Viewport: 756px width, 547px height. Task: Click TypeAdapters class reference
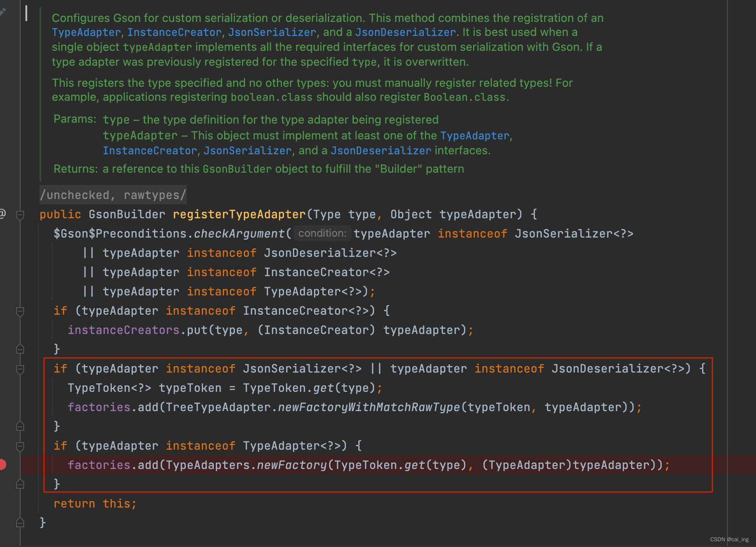pyautogui.click(x=207, y=465)
